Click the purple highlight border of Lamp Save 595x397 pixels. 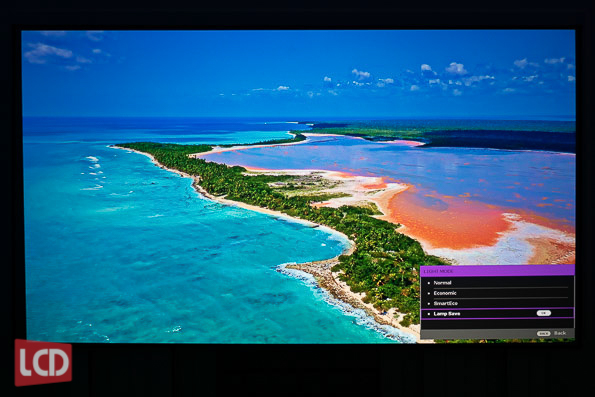click(x=497, y=309)
